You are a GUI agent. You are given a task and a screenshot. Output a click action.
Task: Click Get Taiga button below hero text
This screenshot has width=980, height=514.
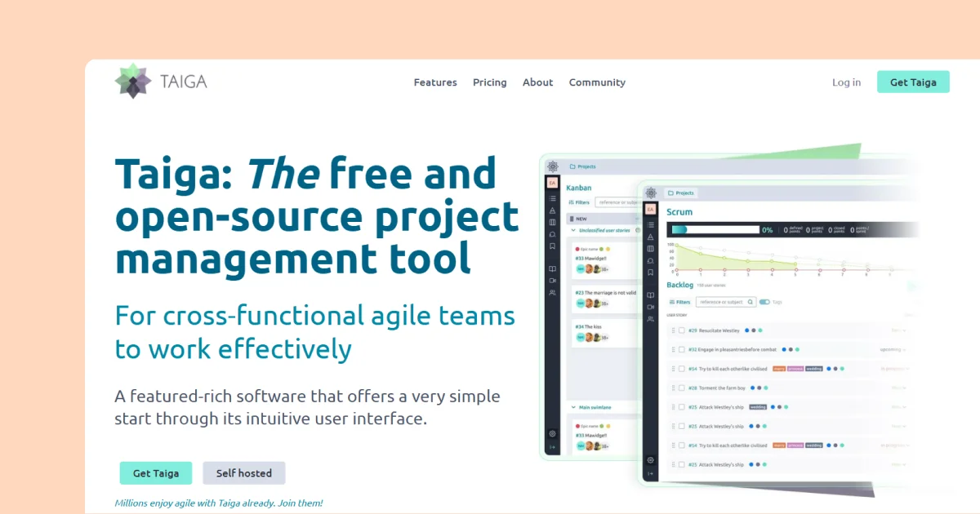point(156,473)
